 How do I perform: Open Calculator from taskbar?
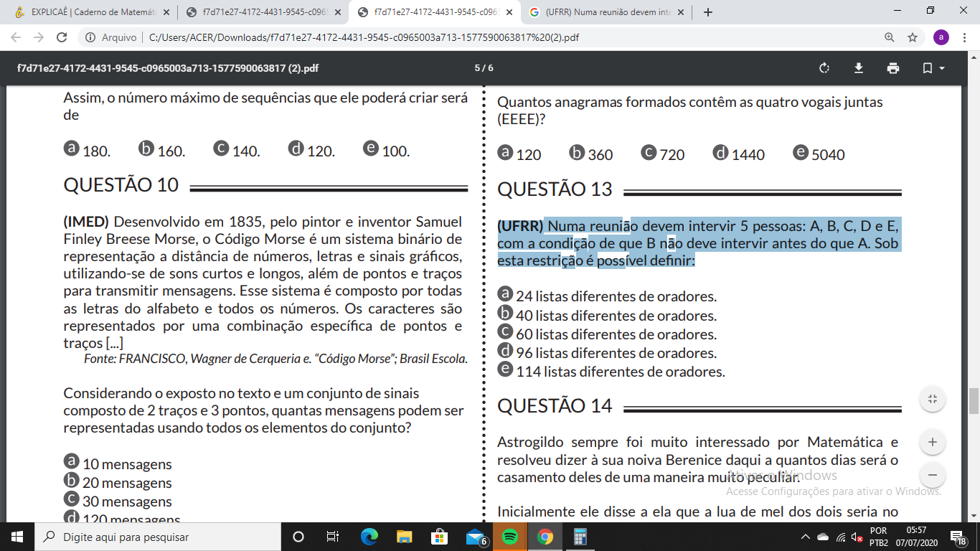pyautogui.click(x=580, y=537)
